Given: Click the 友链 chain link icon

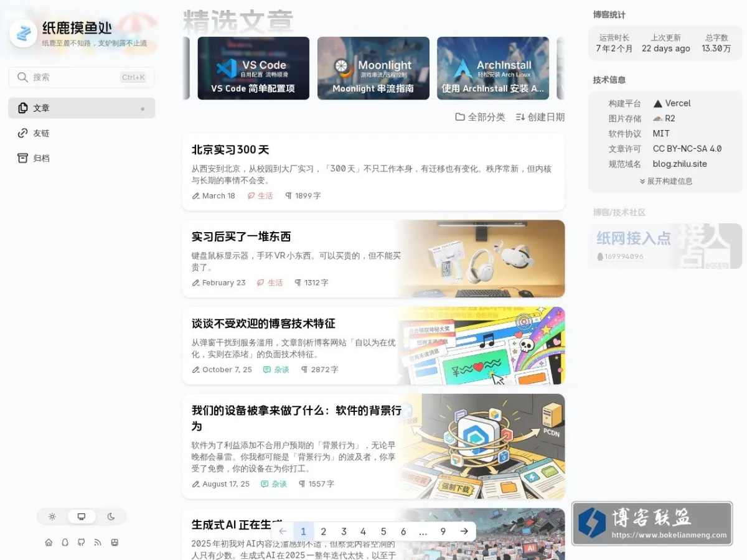Looking at the screenshot, I should 23,133.
